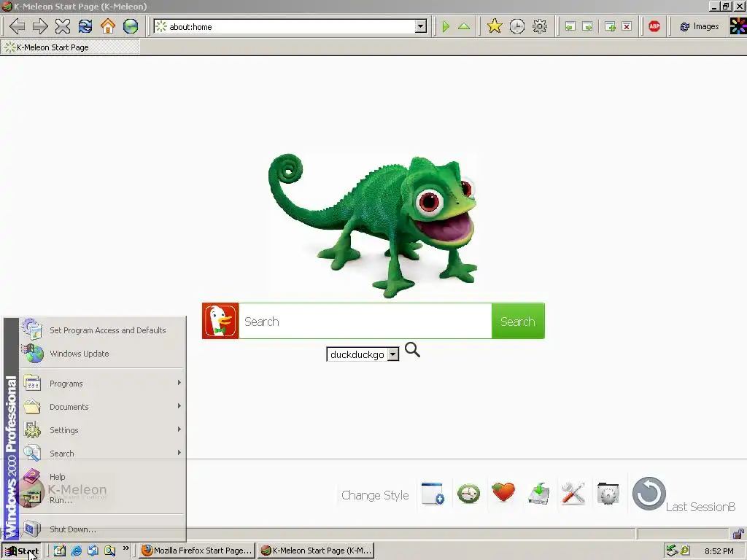Go back with the Back arrow button

[18, 26]
